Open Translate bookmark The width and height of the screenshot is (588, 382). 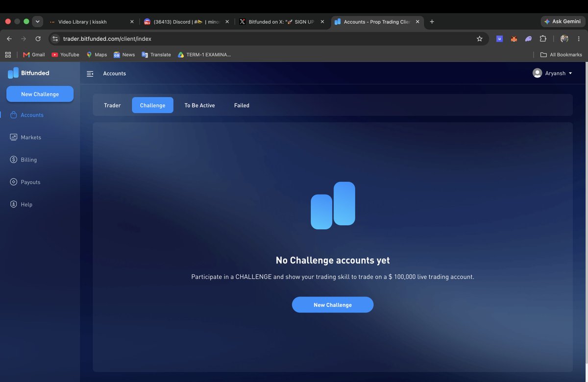[x=156, y=55]
